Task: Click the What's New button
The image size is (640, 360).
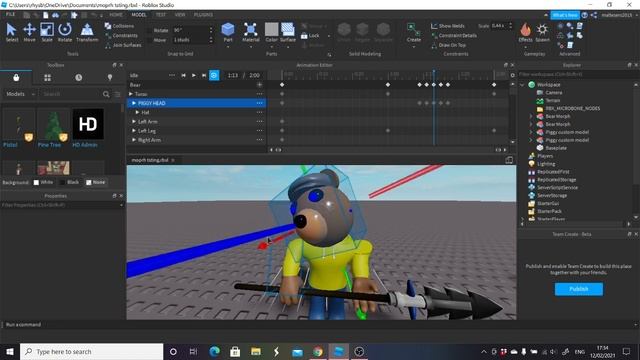Action: click(565, 15)
